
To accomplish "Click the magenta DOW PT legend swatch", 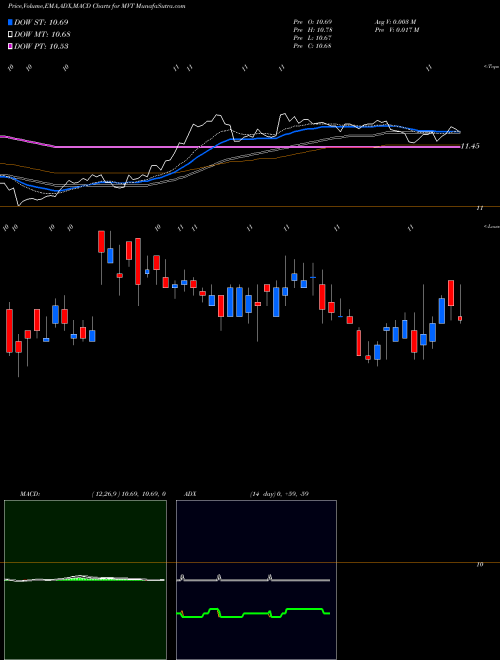I will [x=11, y=46].
